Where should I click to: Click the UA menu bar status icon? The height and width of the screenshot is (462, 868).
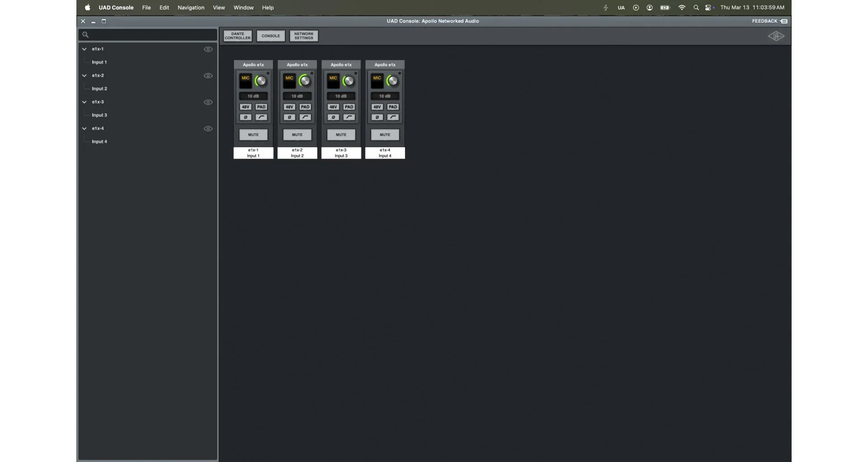coord(621,8)
